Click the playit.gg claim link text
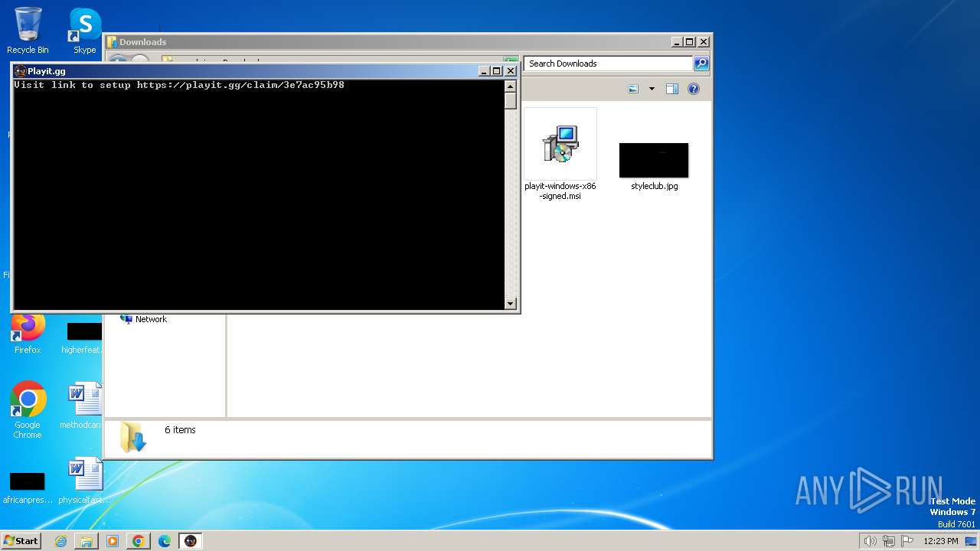The width and height of the screenshot is (980, 551). [240, 85]
